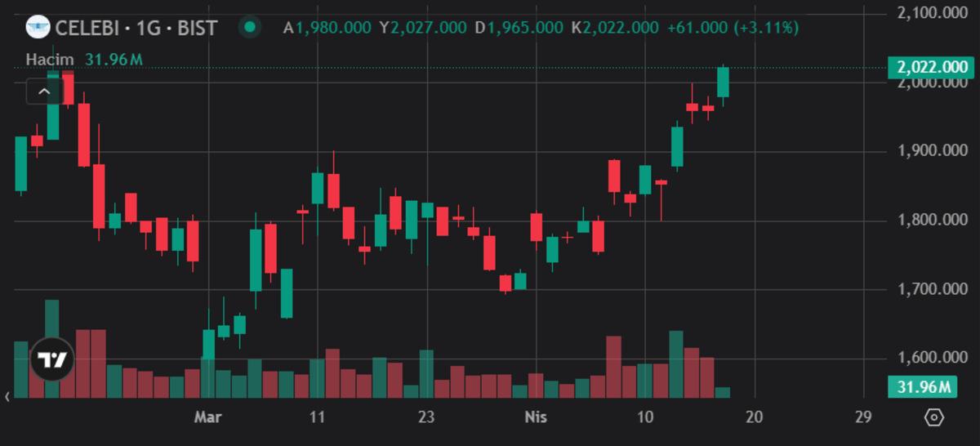Image resolution: width=980 pixels, height=446 pixels.
Task: Click the Celebi company logo icon
Action: coord(38,27)
